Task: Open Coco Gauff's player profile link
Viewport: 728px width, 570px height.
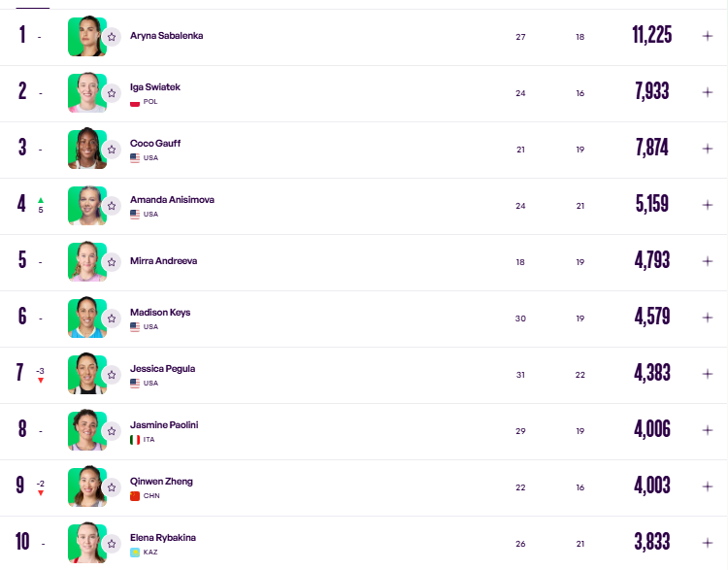Action: [155, 143]
